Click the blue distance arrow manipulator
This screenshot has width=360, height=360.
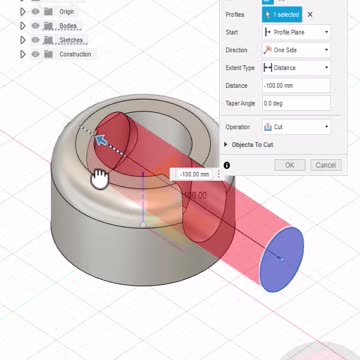pos(102,141)
